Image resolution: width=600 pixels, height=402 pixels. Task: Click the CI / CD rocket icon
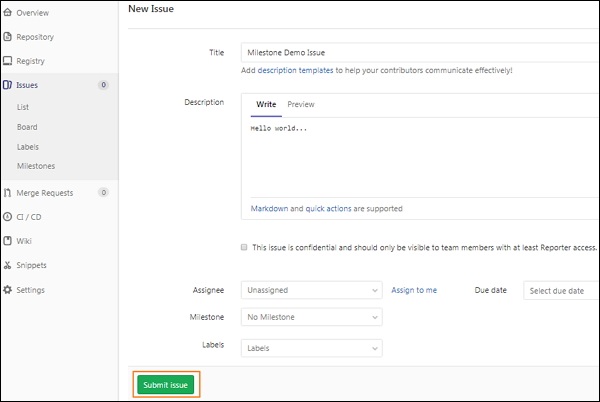[7, 216]
